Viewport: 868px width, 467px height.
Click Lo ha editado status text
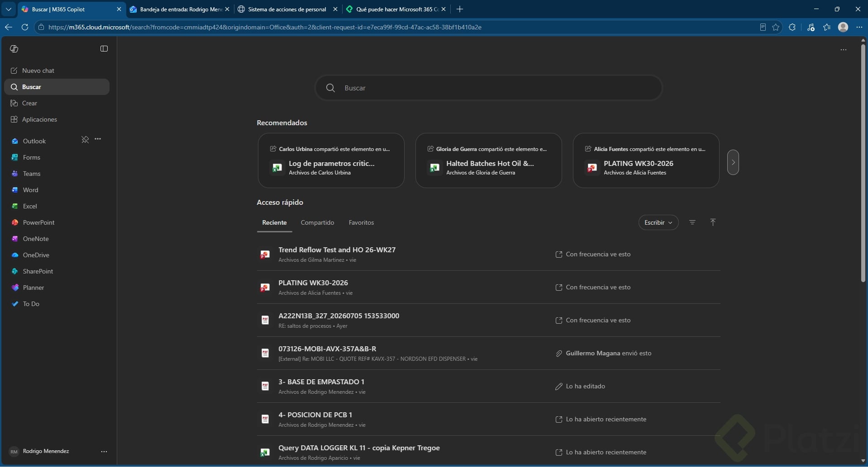click(x=585, y=387)
